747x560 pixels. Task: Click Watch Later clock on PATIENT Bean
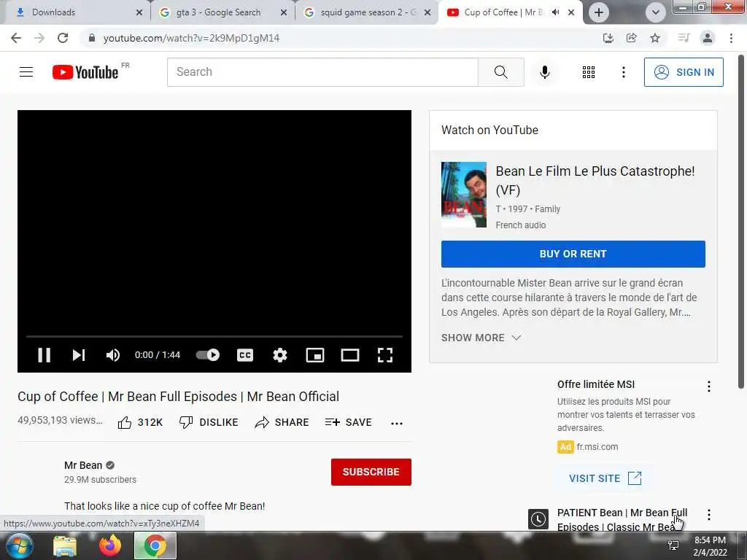(x=538, y=519)
